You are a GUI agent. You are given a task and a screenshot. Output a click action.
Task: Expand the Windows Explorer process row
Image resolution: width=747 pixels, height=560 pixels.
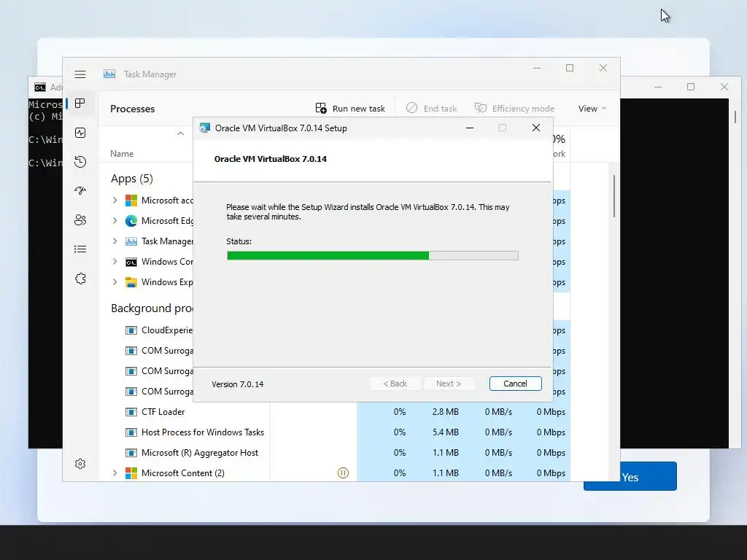115,282
